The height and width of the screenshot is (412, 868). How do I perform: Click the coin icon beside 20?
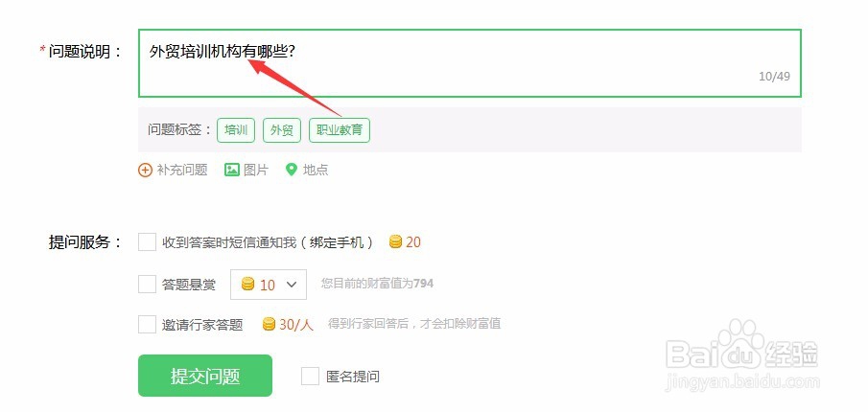tap(395, 241)
